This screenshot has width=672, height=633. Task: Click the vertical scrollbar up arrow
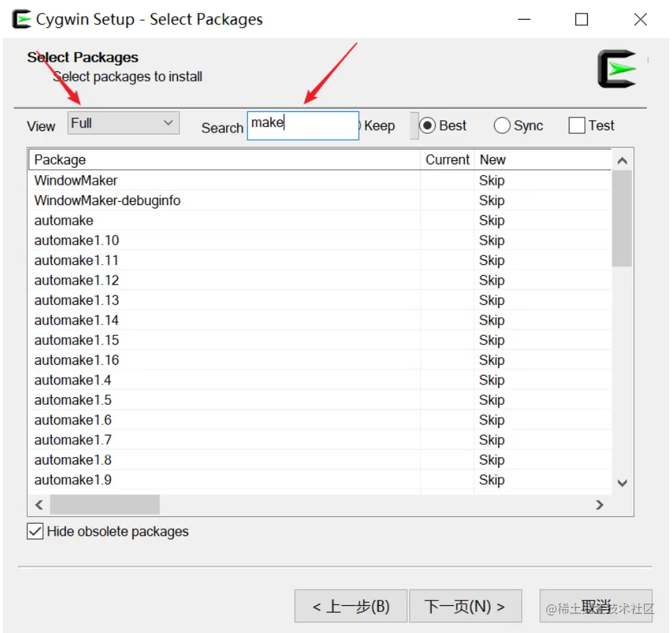pos(622,160)
